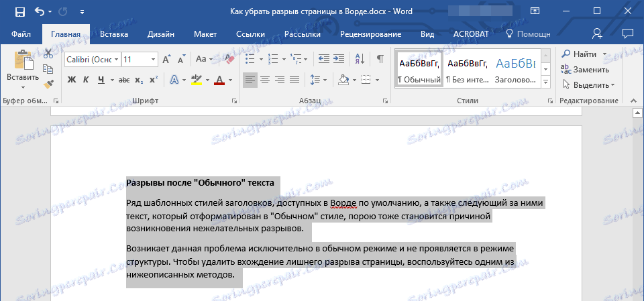
Task: Click the Помощн search box with lightbulb
Action: (x=528, y=34)
